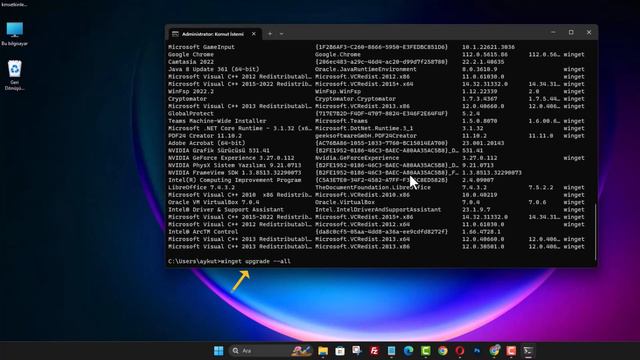Click the 'Google.Chrome' package ID
The image size is (640, 360).
(x=338, y=54)
